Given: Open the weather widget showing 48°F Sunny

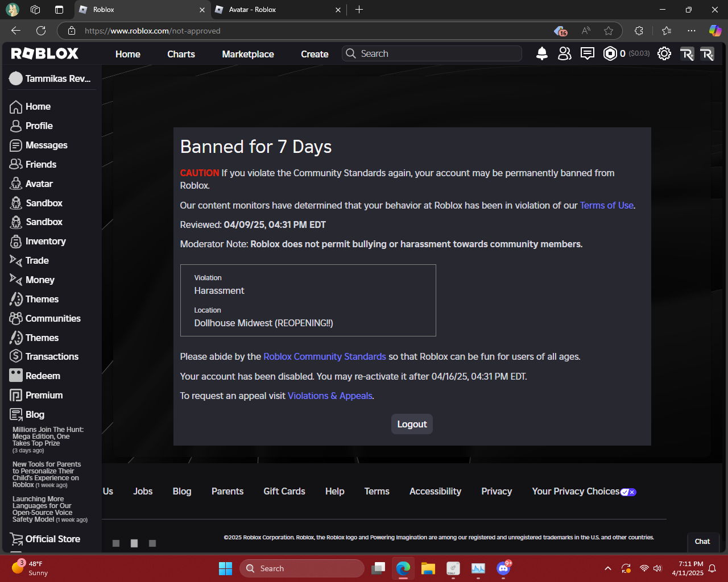Looking at the screenshot, I should [x=31, y=568].
